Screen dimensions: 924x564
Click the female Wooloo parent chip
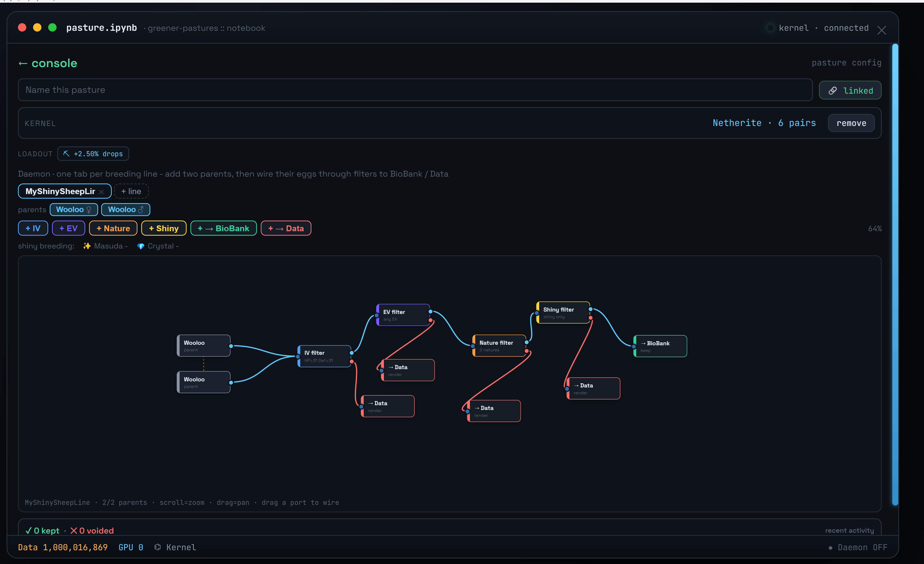pos(74,209)
